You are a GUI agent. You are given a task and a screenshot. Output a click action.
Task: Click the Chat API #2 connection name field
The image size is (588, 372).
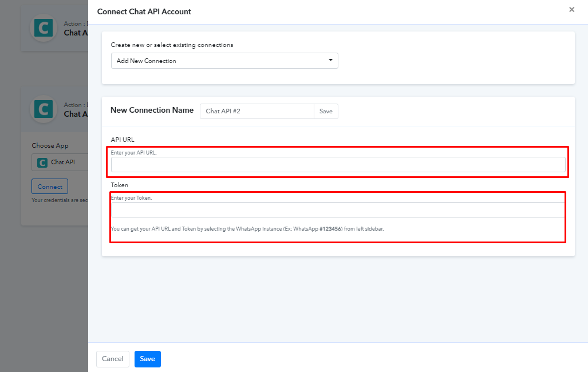pyautogui.click(x=257, y=112)
